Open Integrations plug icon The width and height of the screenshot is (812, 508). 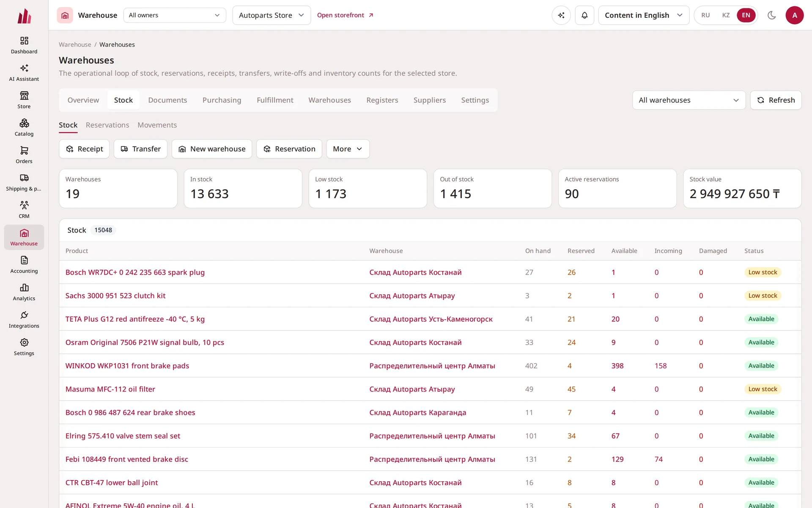(24, 320)
